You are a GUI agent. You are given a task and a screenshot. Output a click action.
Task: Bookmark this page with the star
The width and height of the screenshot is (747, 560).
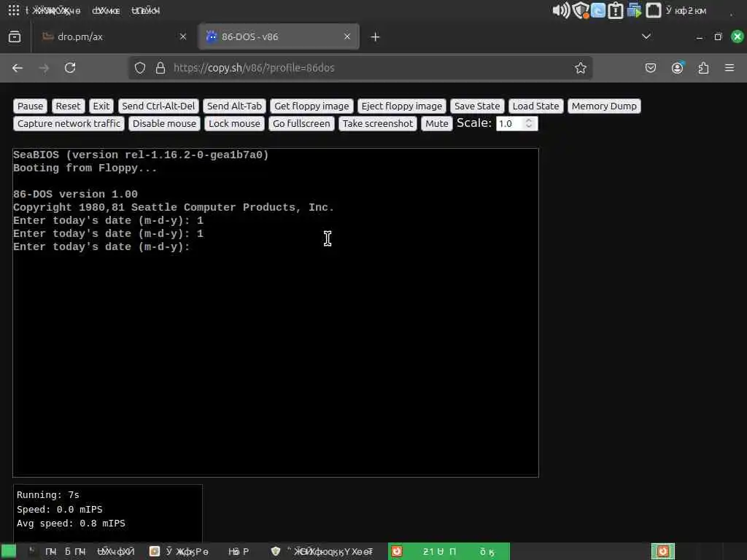[x=580, y=68]
